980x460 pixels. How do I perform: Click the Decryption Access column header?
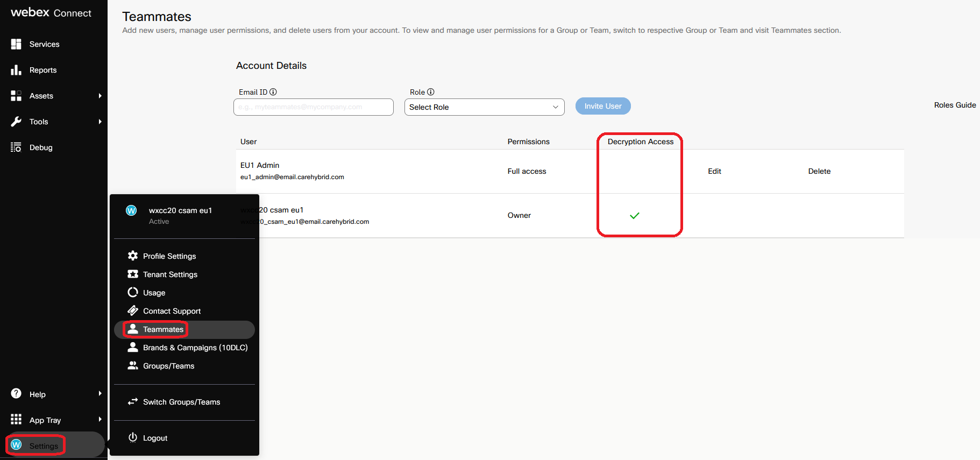point(641,141)
